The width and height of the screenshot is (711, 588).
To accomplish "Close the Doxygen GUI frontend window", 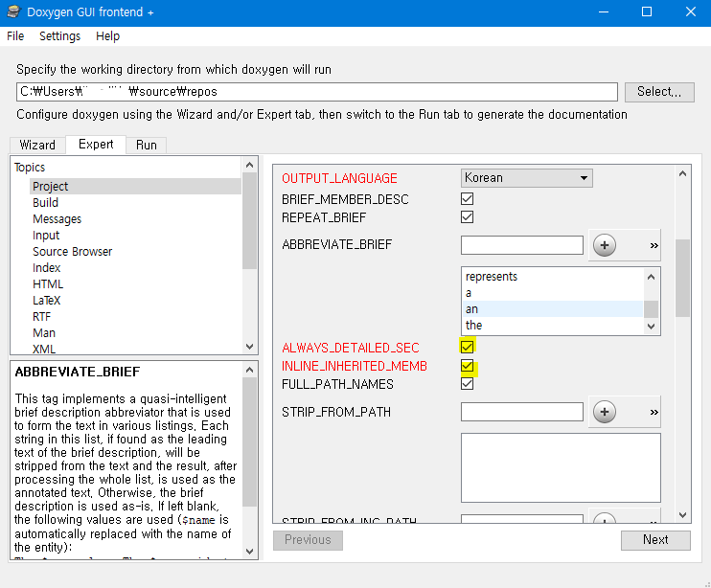I will 690,11.
